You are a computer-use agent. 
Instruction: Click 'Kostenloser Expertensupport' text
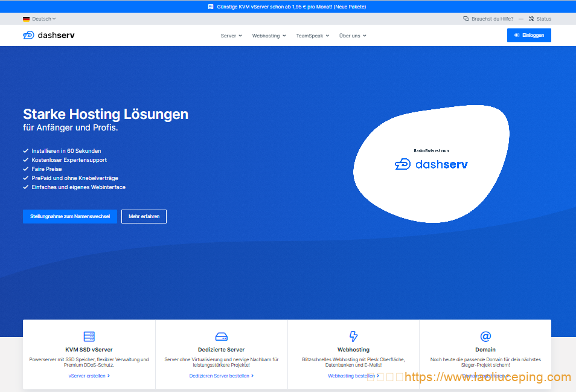click(69, 160)
